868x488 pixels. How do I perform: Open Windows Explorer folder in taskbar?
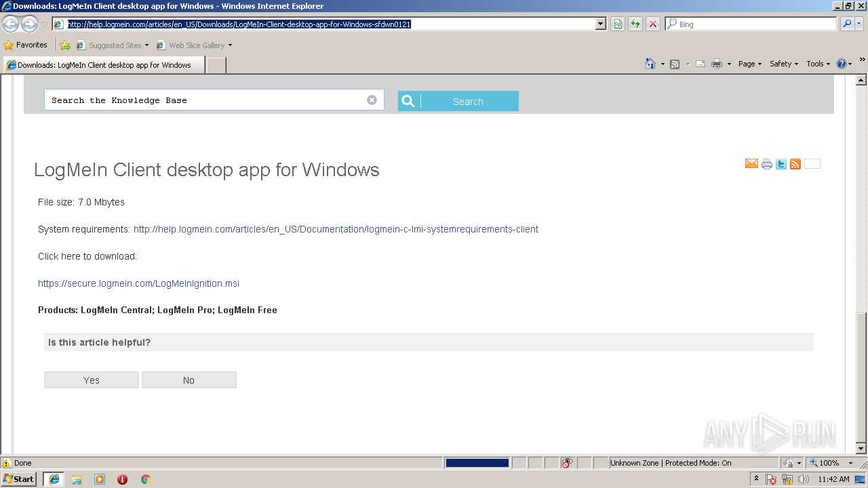[x=77, y=479]
